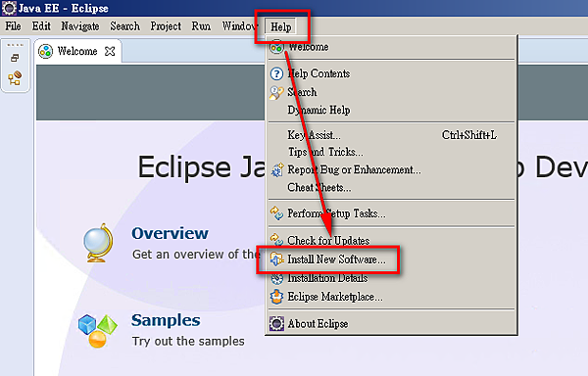Choose Welcome in Help menu
Viewport: 588px width, 376px height.
392,47
